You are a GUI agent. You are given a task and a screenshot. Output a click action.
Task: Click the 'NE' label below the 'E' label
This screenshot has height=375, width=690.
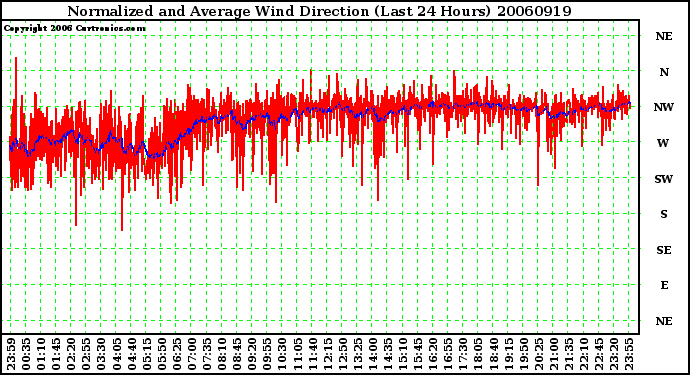pyautogui.click(x=664, y=321)
